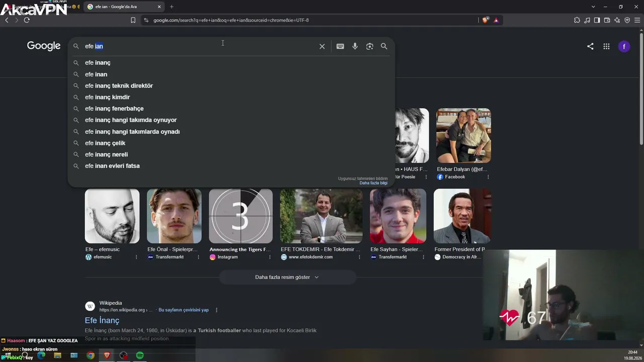Screen dimensions: 644x362
Task: Click "Bu sayfanın çevirisini yap" translate link
Action: coord(184,310)
